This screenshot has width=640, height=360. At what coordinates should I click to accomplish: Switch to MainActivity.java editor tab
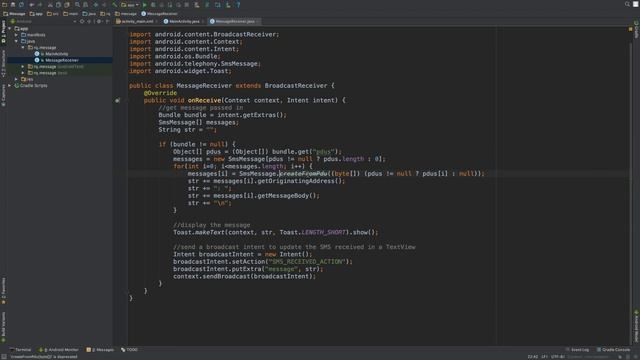pyautogui.click(x=184, y=21)
